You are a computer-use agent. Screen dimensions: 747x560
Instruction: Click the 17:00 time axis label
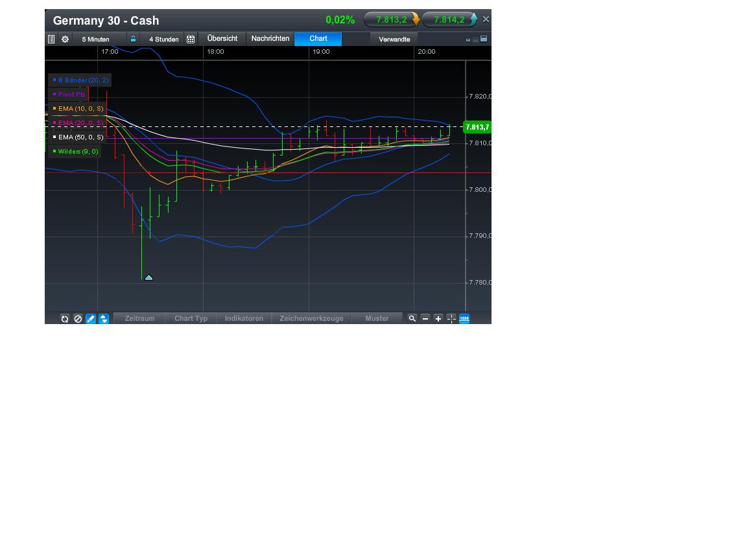coord(110,51)
